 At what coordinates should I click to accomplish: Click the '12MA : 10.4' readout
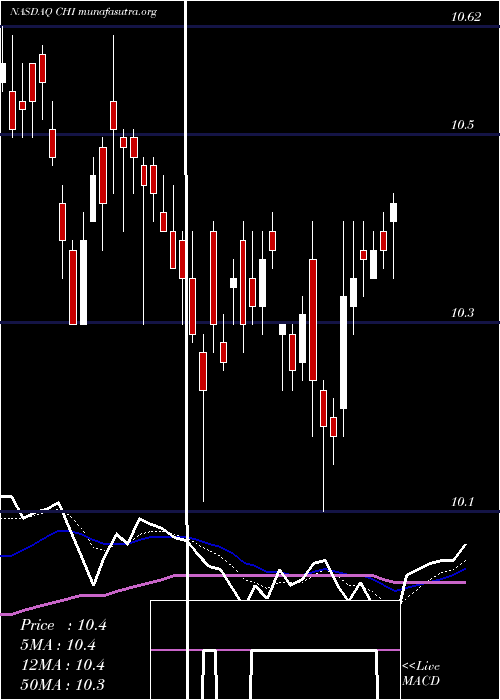[x=63, y=665]
